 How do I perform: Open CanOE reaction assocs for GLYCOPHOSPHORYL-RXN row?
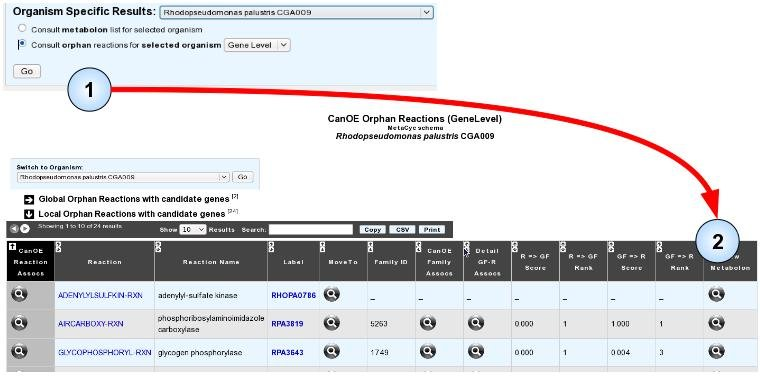pos(19,351)
